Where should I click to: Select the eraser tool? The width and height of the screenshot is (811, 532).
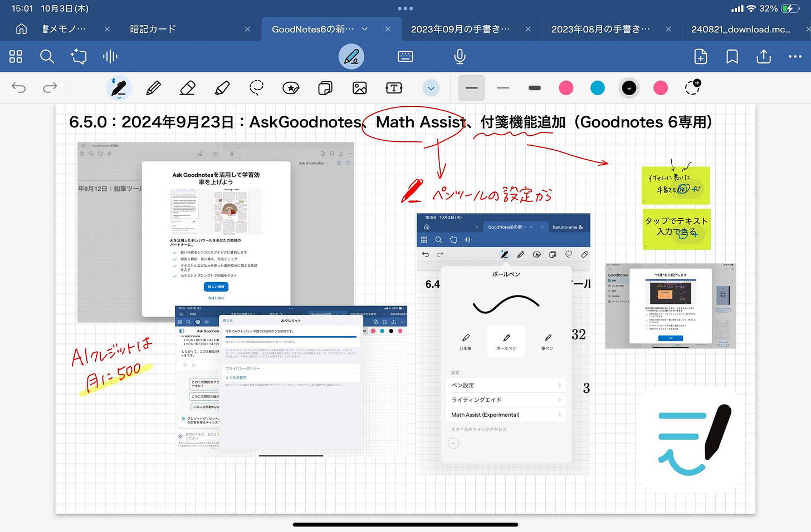[x=188, y=88]
